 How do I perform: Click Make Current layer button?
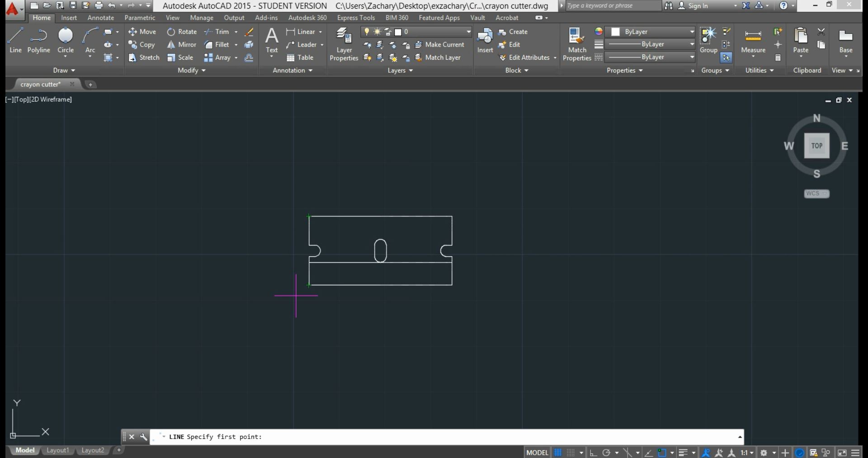click(x=439, y=45)
